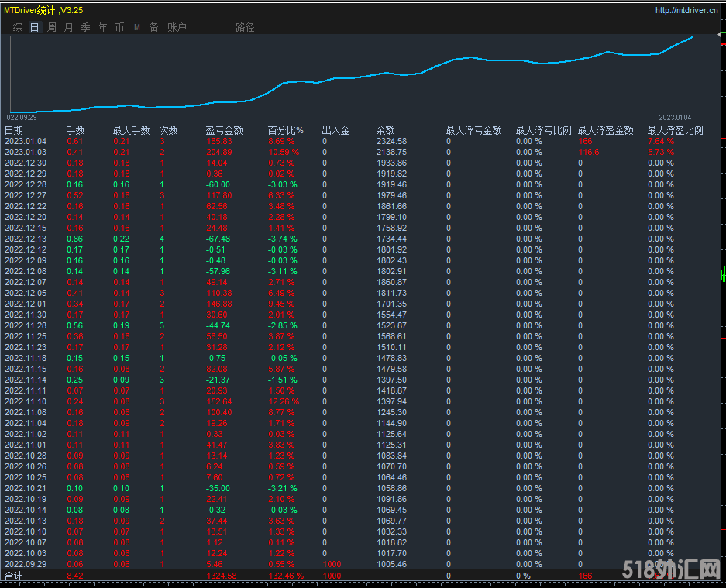Image resolution: width=726 pixels, height=588 pixels.
Task: Click the 1734.44 balance value
Action: (x=392, y=239)
